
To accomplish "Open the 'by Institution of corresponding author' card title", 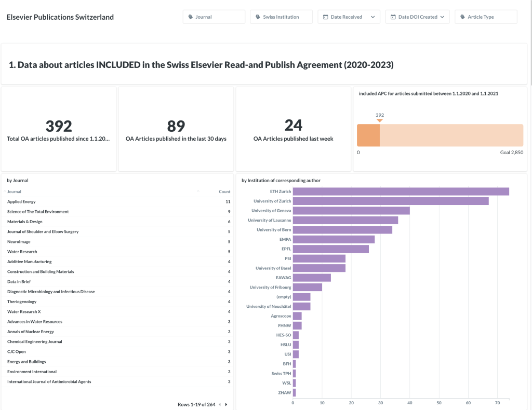I will coord(281,181).
